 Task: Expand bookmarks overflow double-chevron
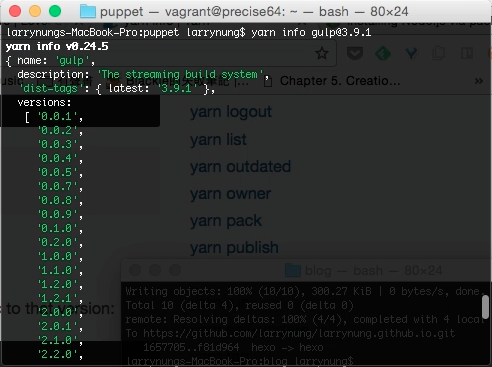click(x=479, y=81)
